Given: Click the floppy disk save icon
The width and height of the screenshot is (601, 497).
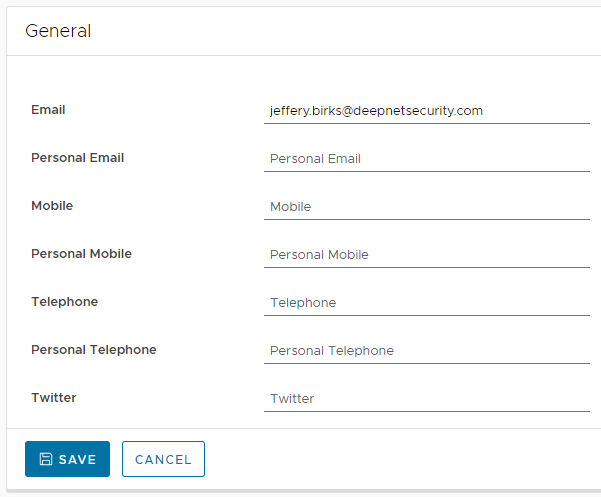Looking at the screenshot, I should pyautogui.click(x=45, y=459).
